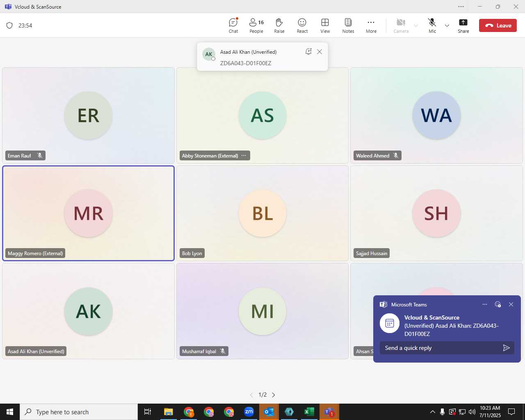The image size is (525, 420).
Task: Show the People participants list
Action: [256, 25]
